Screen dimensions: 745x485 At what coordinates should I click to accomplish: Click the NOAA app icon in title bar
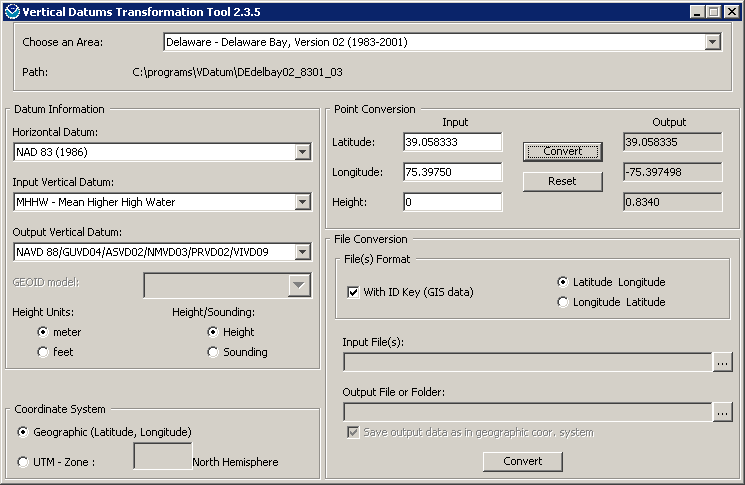coord(11,11)
